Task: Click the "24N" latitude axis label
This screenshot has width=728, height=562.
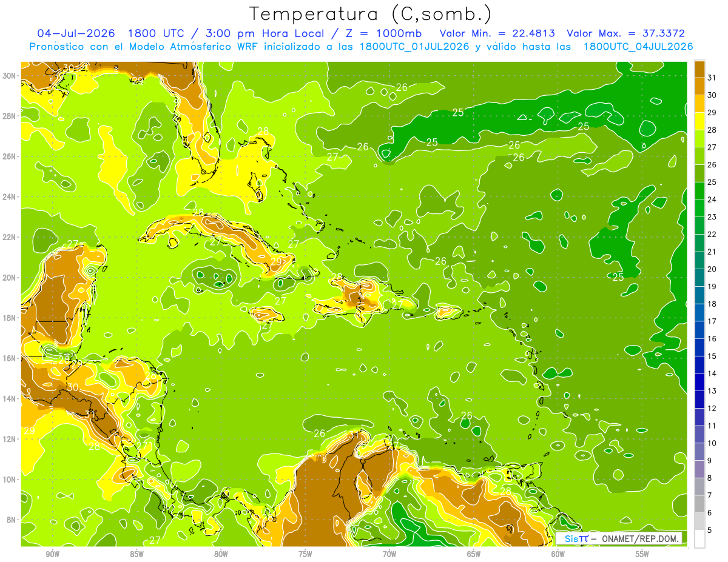Action: coord(10,196)
